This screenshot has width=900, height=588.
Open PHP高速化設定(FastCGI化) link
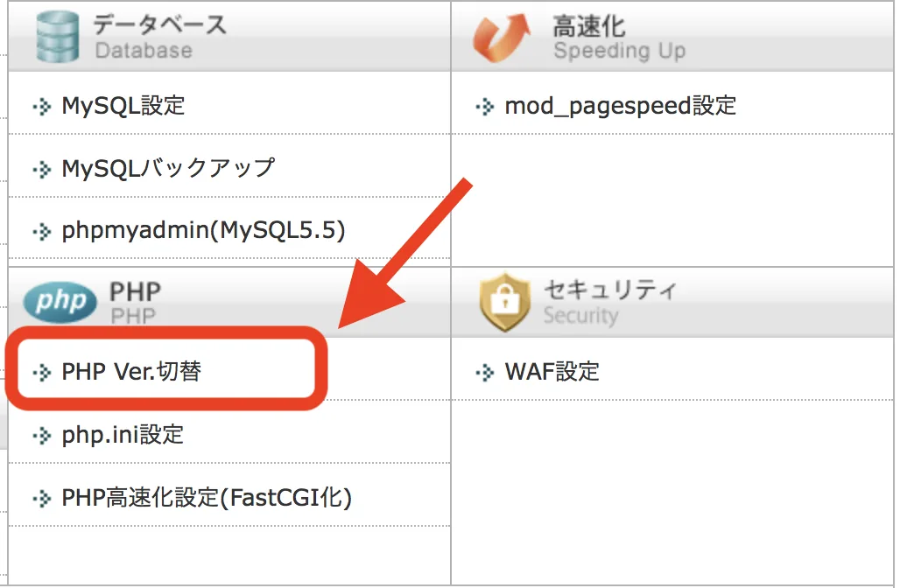207,498
